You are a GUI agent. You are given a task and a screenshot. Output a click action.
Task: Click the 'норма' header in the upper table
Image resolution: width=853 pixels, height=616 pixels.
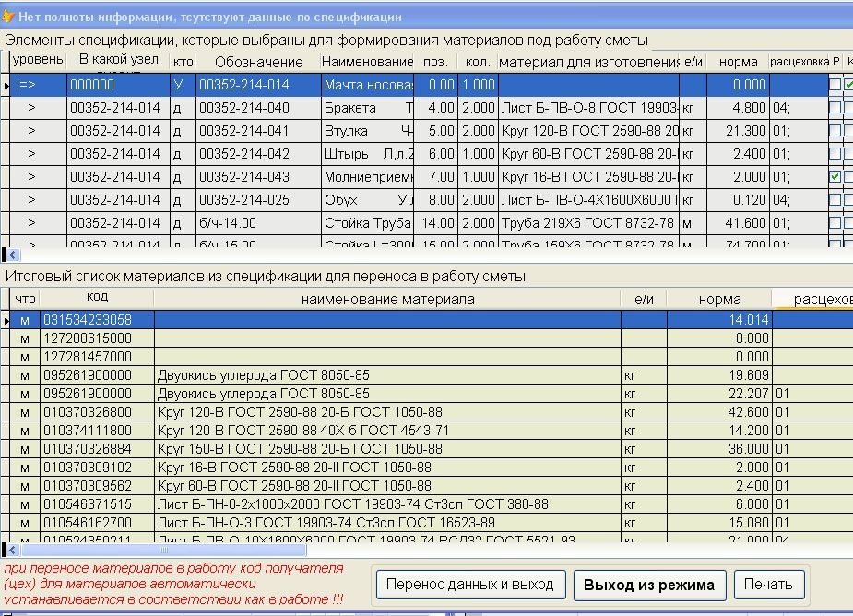[737, 62]
